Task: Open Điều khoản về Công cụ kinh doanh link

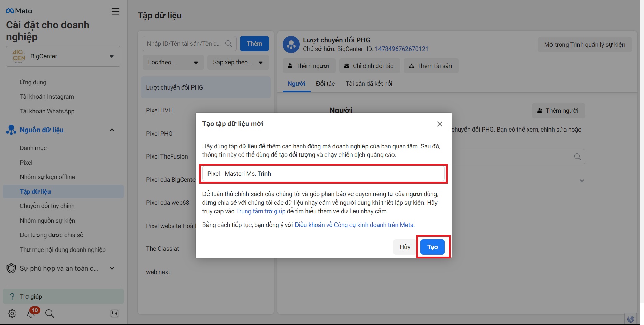Action: click(355, 225)
